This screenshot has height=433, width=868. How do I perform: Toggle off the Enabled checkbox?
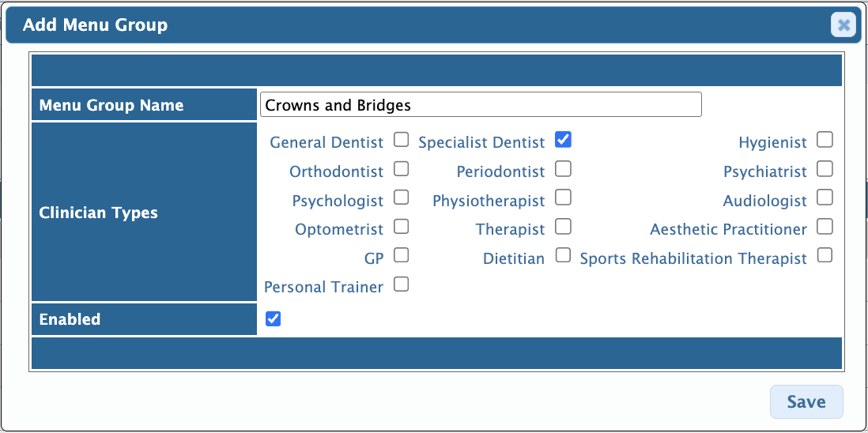(273, 318)
